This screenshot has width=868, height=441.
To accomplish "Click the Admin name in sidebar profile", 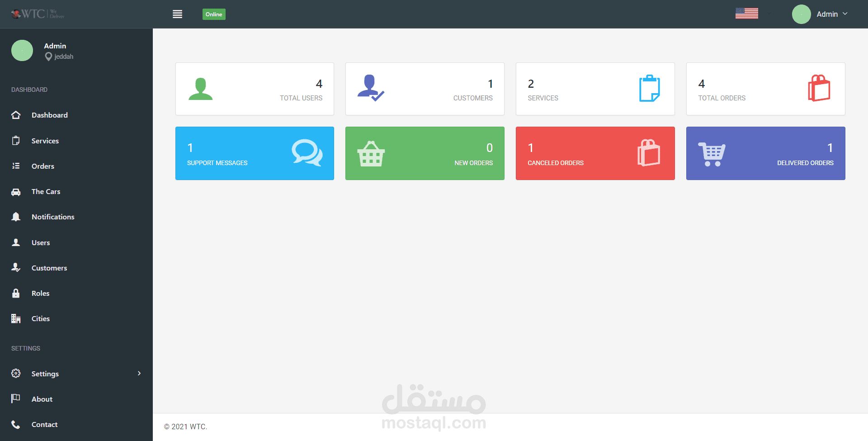I will point(55,46).
